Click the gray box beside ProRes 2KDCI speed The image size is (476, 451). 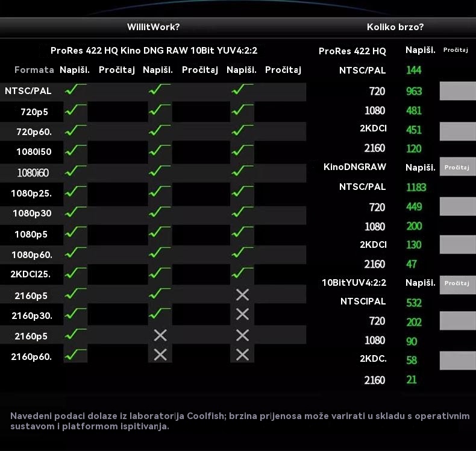point(457,131)
